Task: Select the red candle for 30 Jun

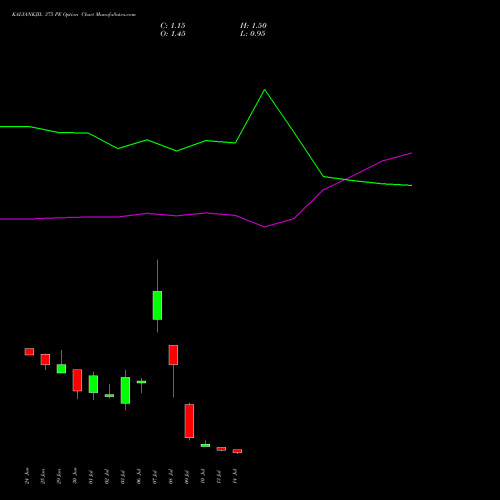Action: [x=77, y=380]
